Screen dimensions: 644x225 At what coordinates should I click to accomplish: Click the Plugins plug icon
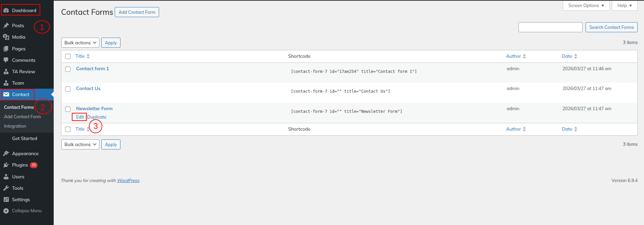pos(6,165)
